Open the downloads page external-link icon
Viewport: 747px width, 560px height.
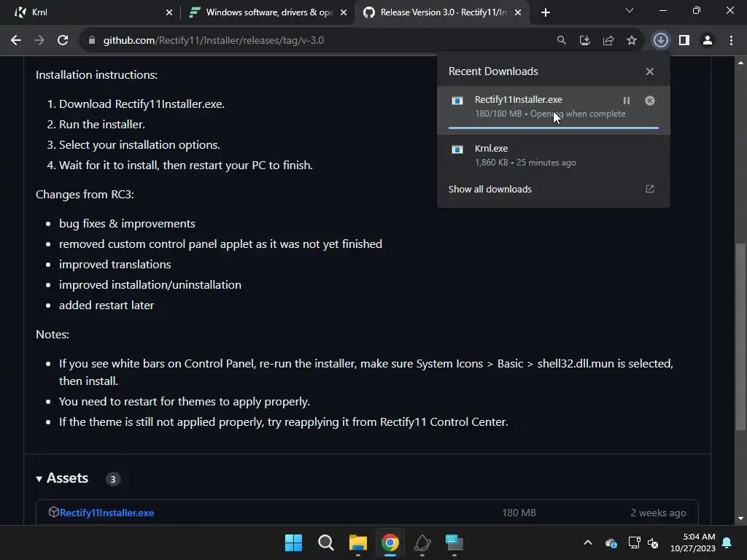[x=650, y=189]
